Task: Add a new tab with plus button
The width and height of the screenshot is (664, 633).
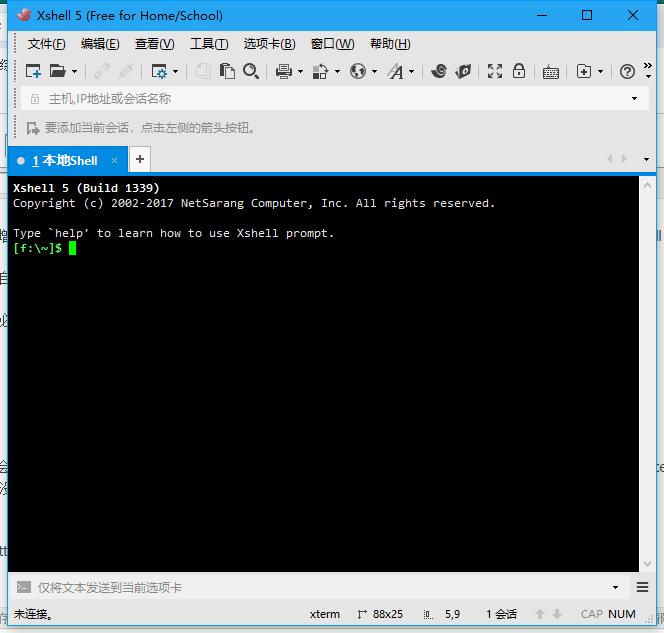Action: coord(140,159)
